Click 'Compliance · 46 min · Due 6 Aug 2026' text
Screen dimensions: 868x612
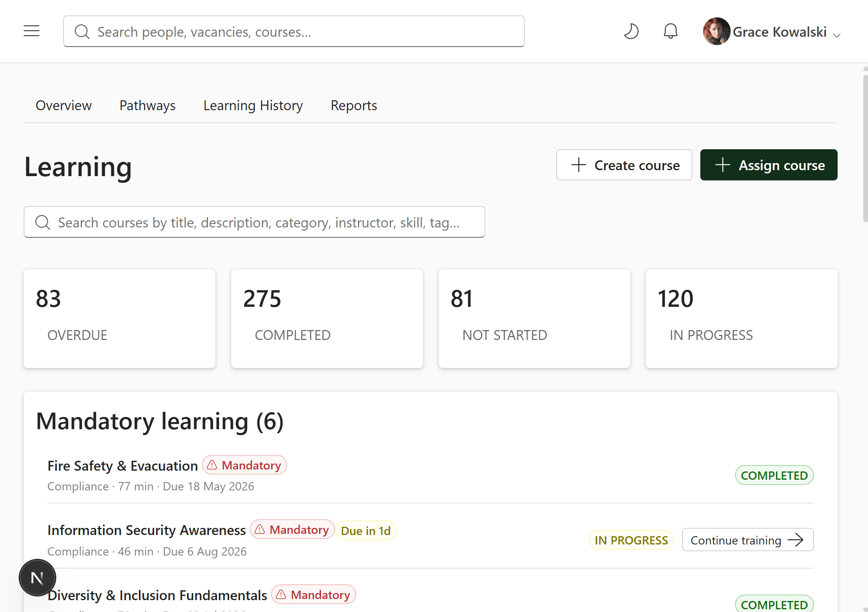147,552
